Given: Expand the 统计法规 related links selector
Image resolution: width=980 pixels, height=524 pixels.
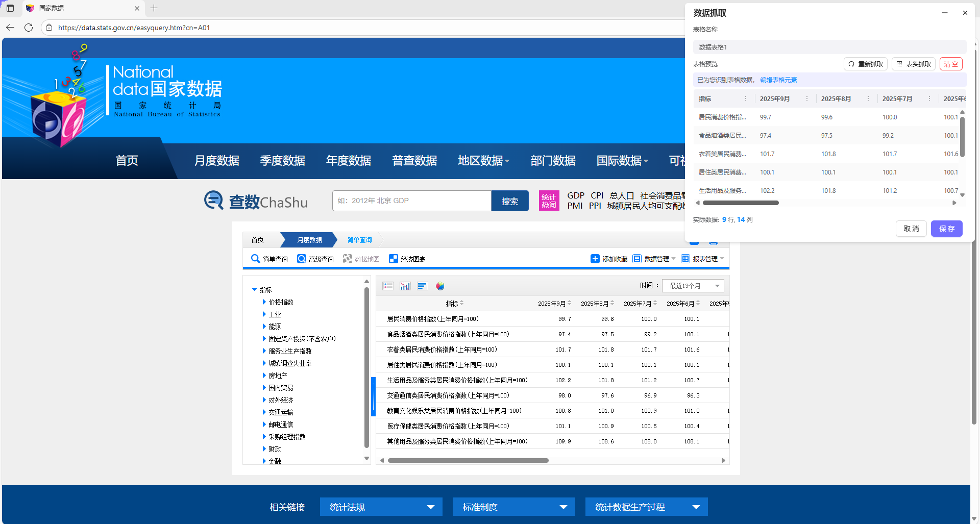Looking at the screenshot, I should pos(381,507).
